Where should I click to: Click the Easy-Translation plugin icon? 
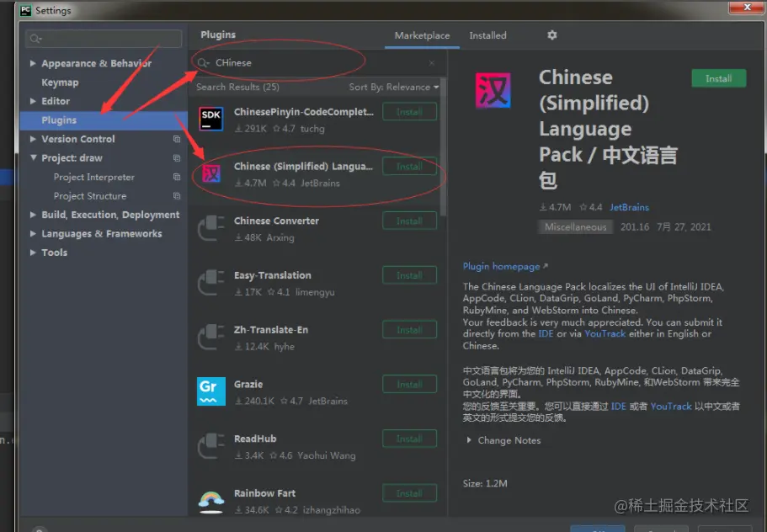tap(211, 283)
